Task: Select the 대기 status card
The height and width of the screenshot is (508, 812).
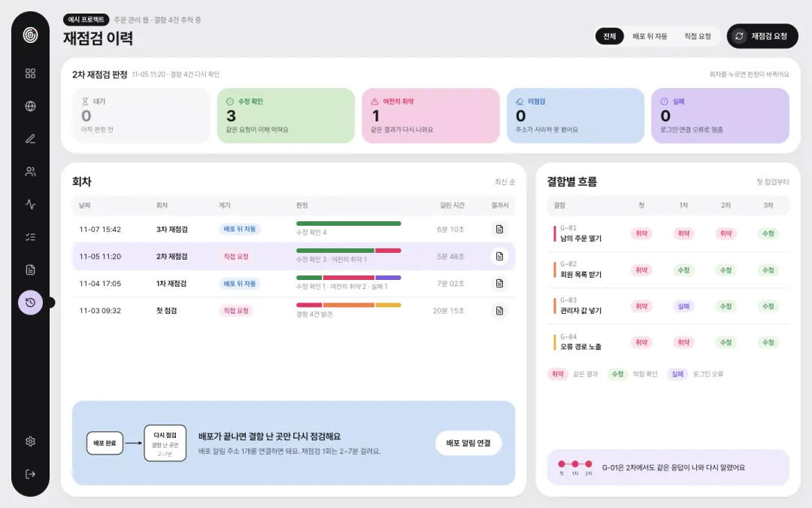Action: (141, 116)
